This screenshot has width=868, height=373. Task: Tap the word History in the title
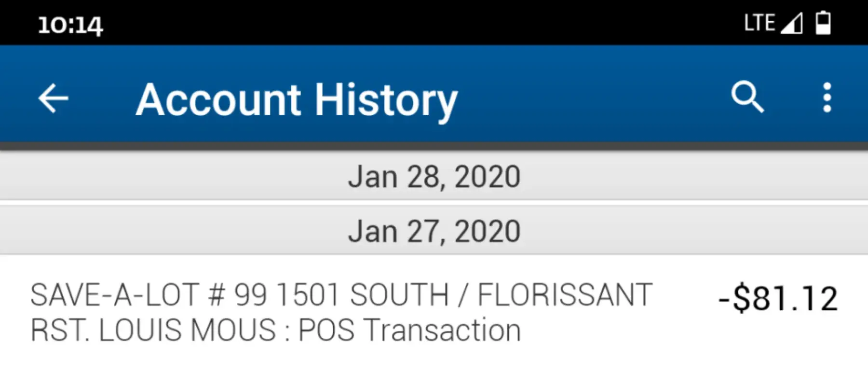(x=386, y=100)
